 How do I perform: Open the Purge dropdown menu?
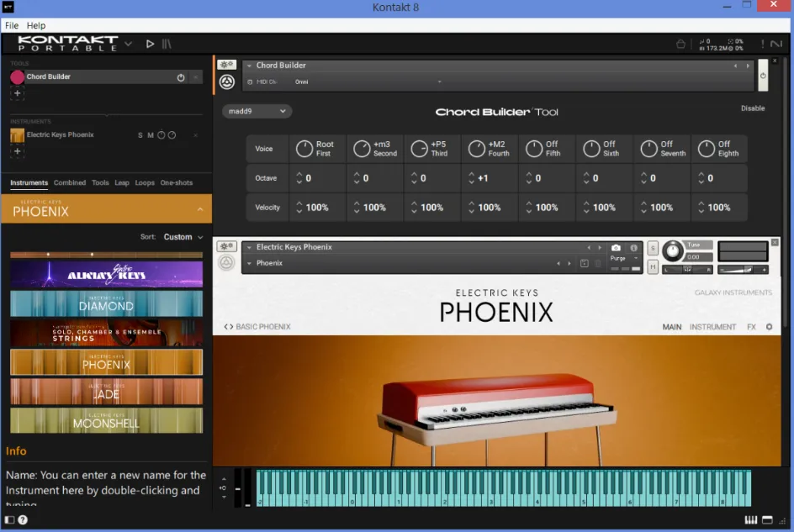click(x=626, y=258)
